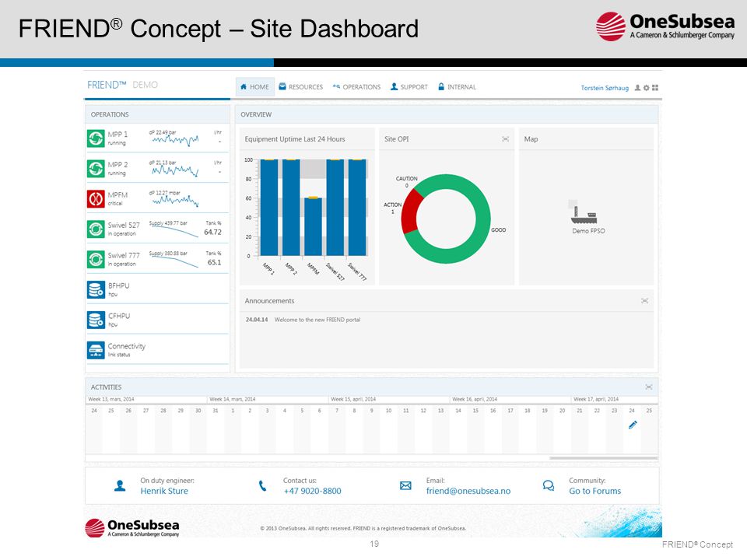This screenshot has width=747, height=560.
Task: Select the MPP 2 label
Action: point(117,164)
